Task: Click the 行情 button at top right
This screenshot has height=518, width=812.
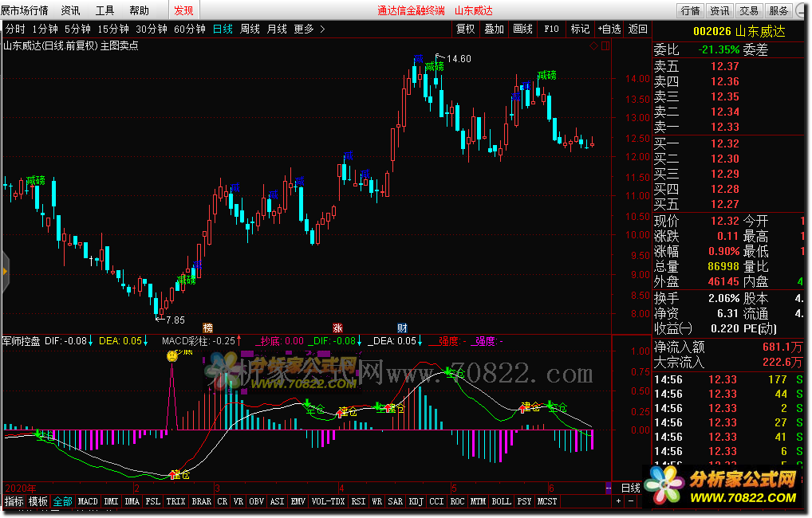Action: (x=690, y=10)
